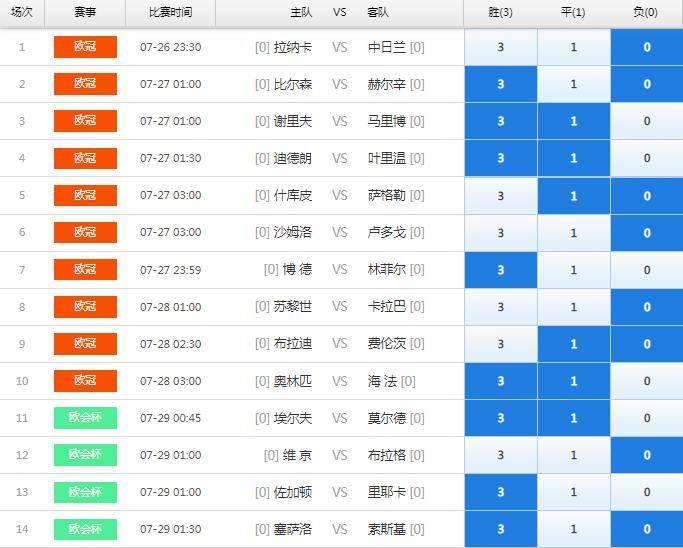Deselect win (3) for 博德 vs 林菲尔
This screenshot has width=683, height=548.
click(500, 270)
